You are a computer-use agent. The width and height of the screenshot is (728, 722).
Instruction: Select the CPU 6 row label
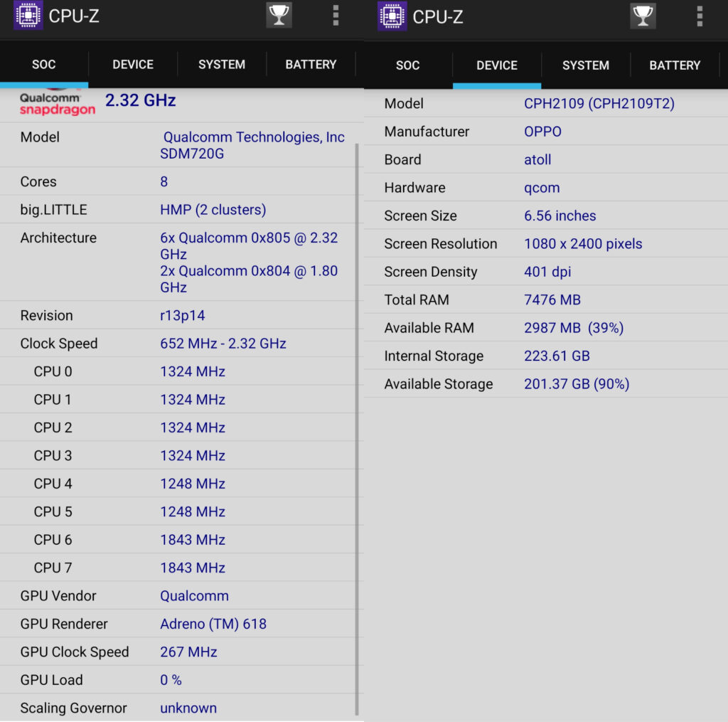[53, 540]
